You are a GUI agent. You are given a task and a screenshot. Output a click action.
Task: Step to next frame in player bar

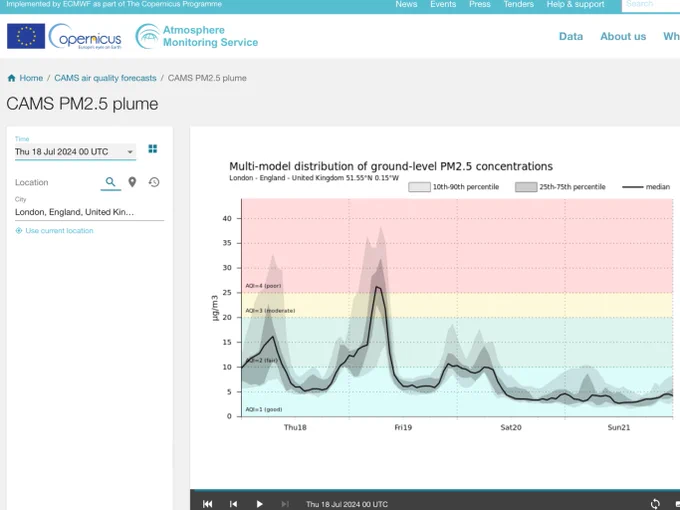pyautogui.click(x=285, y=503)
